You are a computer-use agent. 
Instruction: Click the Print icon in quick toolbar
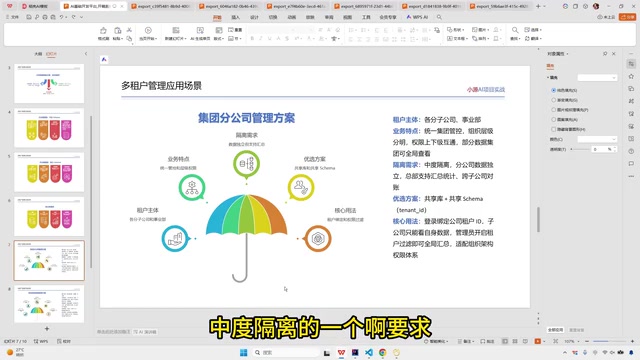45,17
